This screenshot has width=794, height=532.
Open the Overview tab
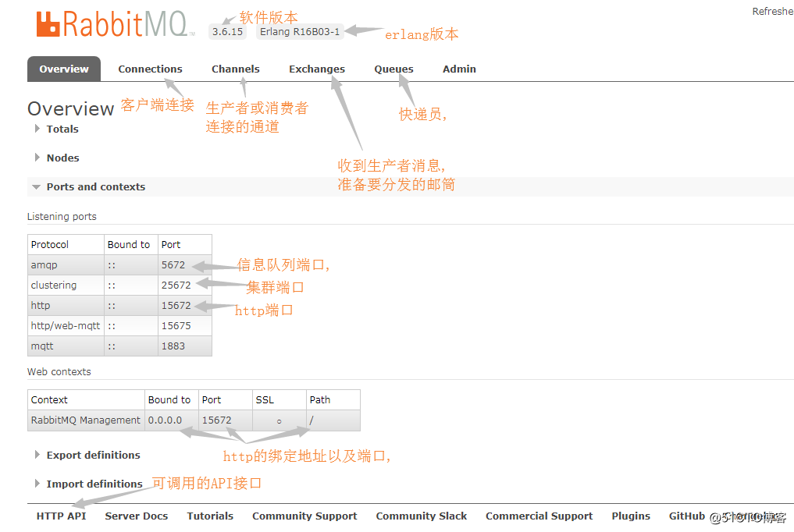coord(64,69)
